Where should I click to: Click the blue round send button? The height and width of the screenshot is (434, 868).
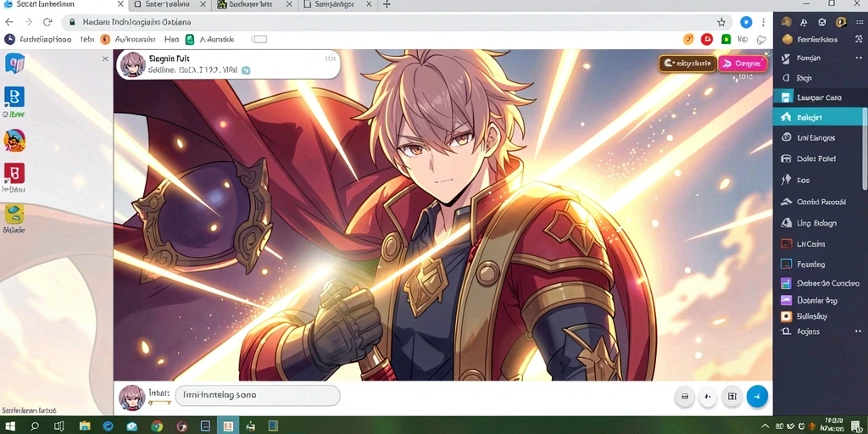757,397
